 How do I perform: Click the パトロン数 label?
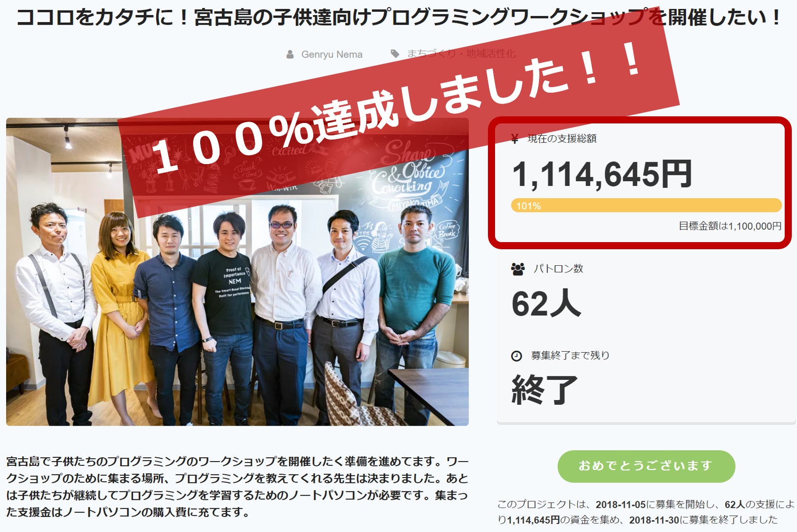point(558,269)
